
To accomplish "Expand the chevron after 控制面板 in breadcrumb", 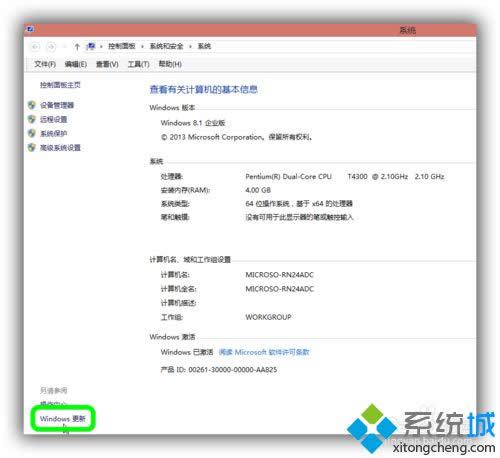I will click(x=142, y=46).
